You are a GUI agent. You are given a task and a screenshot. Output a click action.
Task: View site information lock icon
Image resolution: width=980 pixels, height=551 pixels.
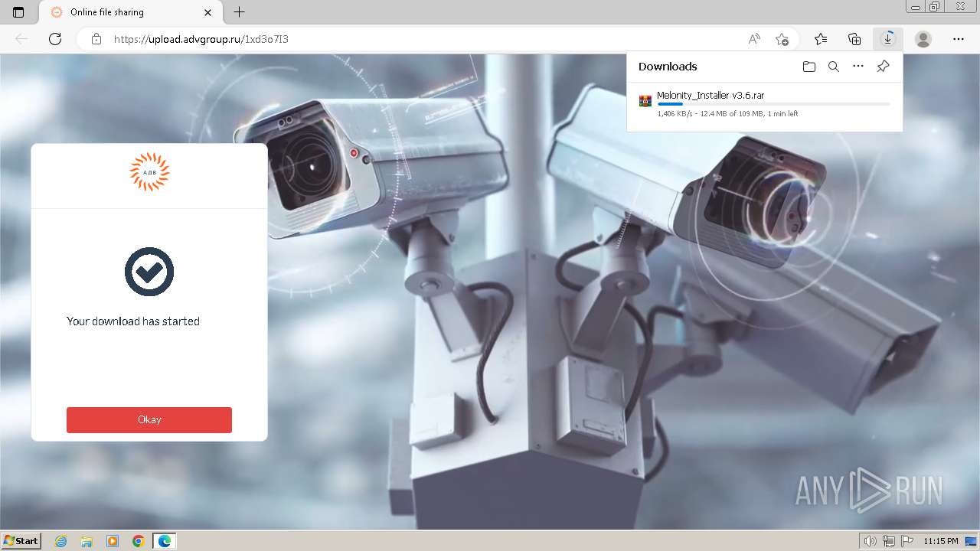[96, 39]
